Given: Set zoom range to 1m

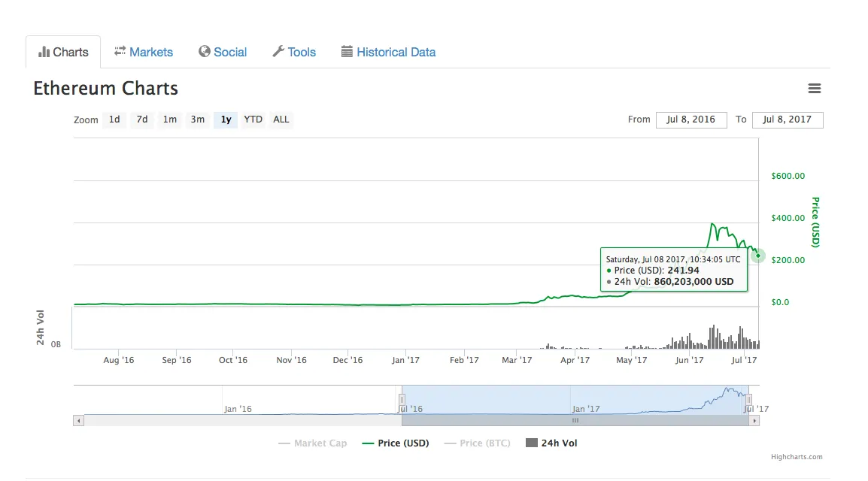Looking at the screenshot, I should click(x=170, y=119).
